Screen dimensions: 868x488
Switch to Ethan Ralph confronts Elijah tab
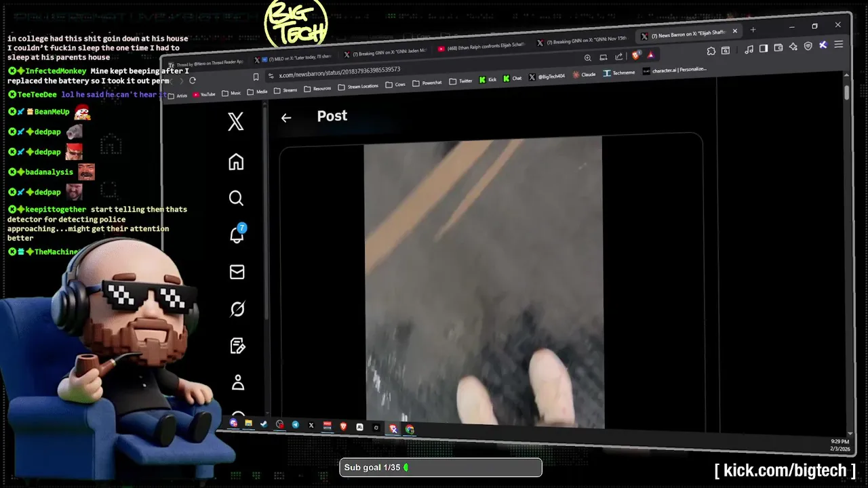click(481, 47)
